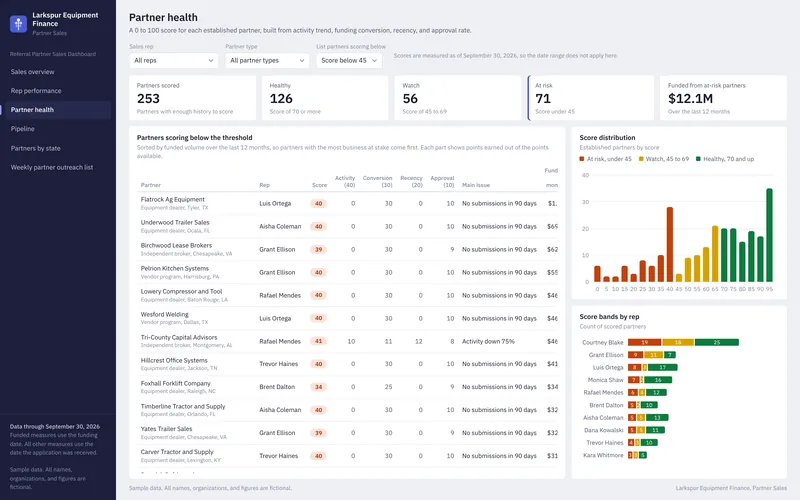Click the Activity (40) column header
Image resolution: width=800 pixels, height=500 pixels.
click(345, 182)
